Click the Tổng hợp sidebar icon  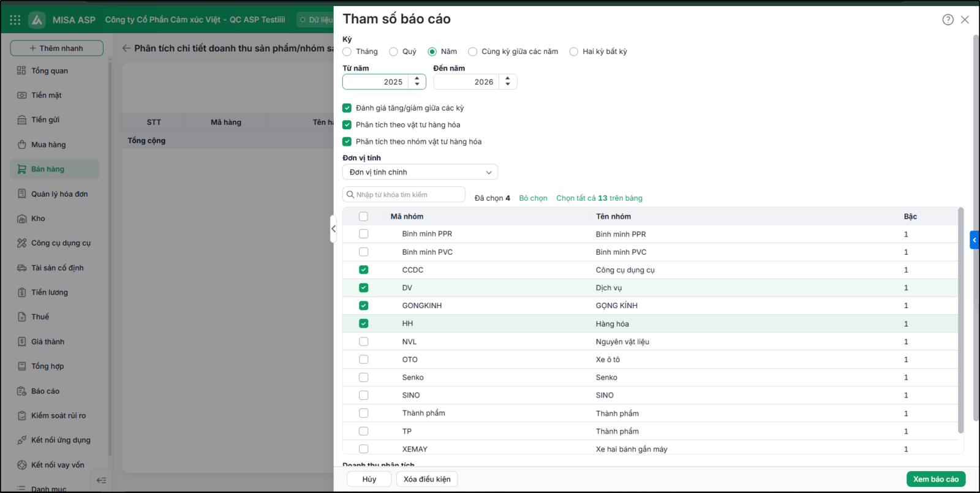tap(21, 366)
